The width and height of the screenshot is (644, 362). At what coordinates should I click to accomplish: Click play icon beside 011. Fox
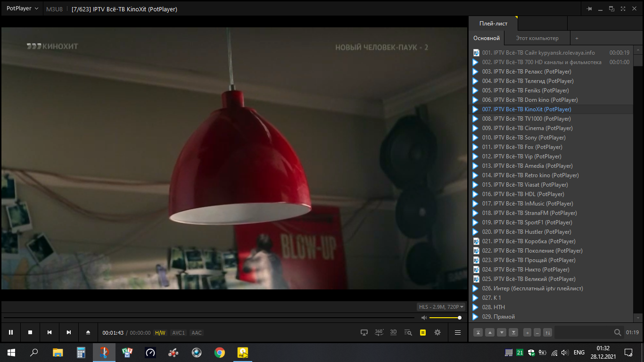click(x=476, y=147)
